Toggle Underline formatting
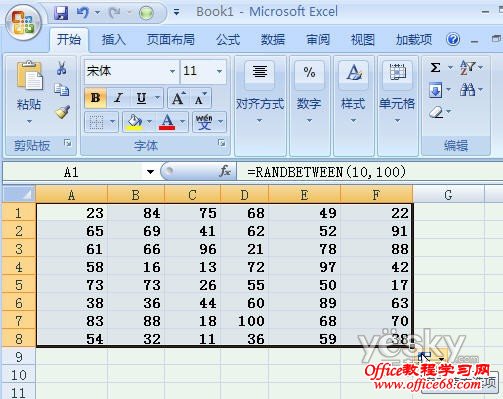Image resolution: width=503 pixels, height=399 pixels. click(x=141, y=98)
